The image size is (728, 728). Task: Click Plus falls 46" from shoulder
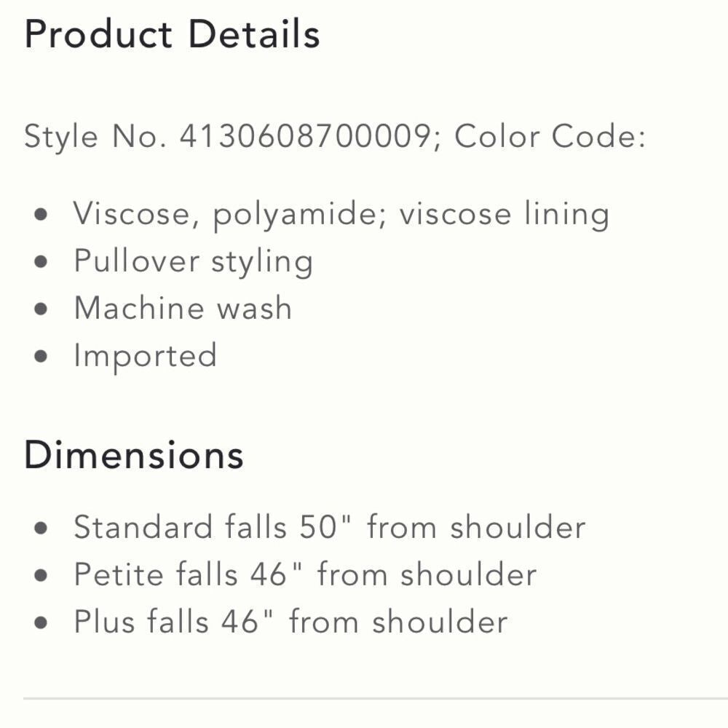pos(290,621)
